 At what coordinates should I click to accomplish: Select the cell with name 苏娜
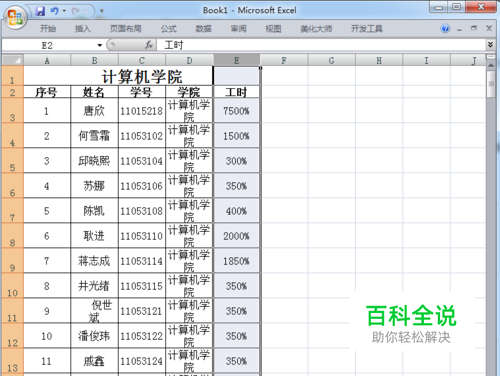(x=94, y=186)
